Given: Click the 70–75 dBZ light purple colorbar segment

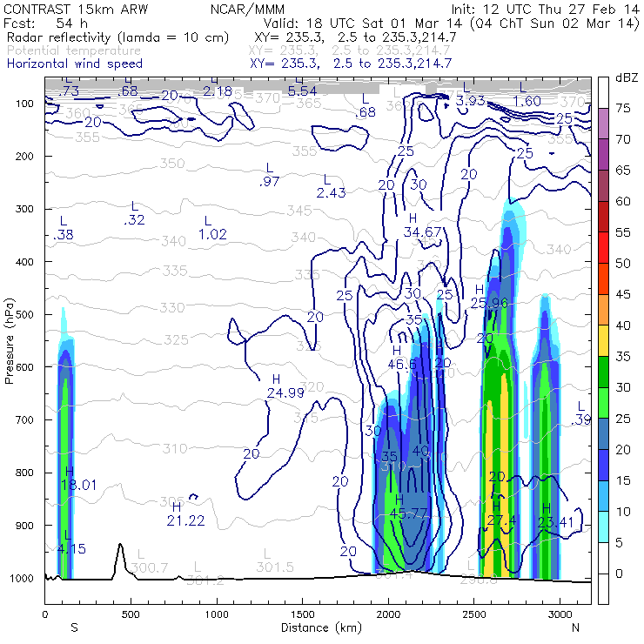Looking at the screenshot, I should 603,124.
